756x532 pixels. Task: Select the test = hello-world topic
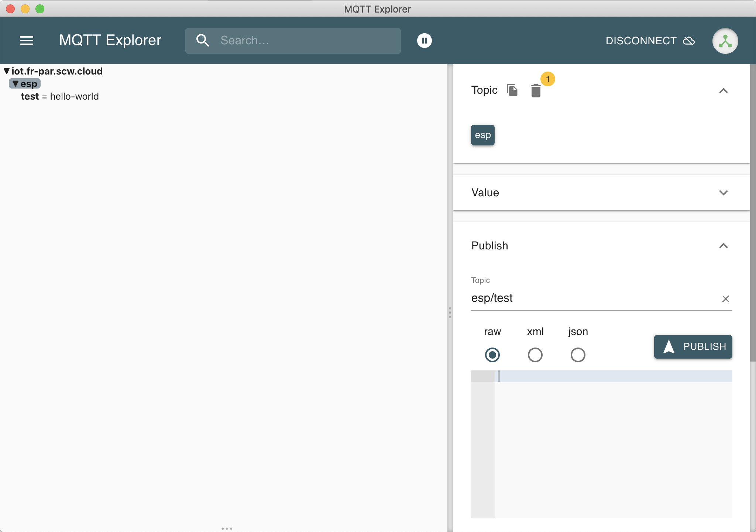[60, 96]
